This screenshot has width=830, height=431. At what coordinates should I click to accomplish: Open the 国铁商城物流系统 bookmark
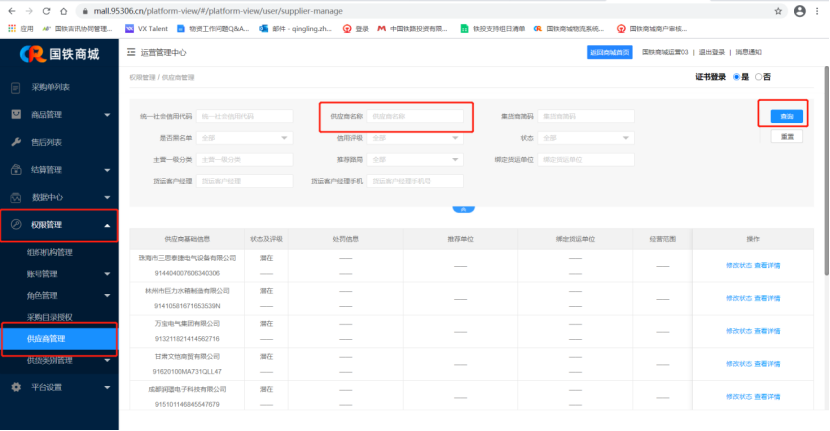click(569, 29)
